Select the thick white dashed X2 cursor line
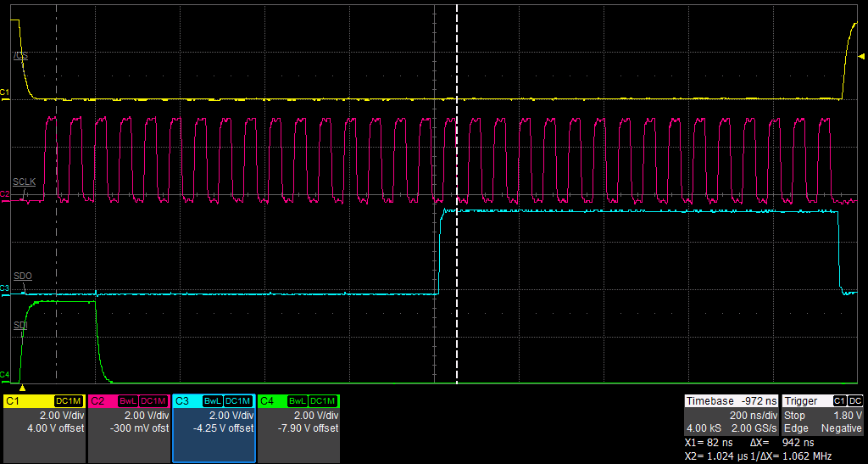The width and height of the screenshot is (868, 464). coord(457,193)
